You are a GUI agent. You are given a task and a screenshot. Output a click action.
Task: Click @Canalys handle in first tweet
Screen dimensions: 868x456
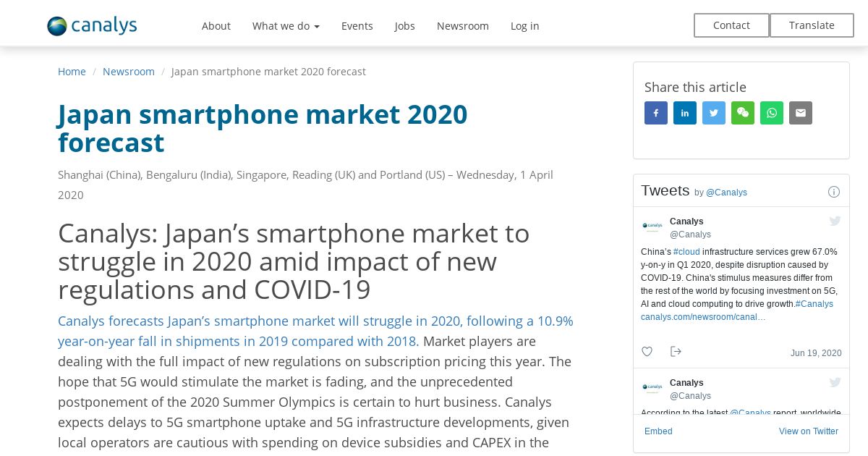coord(690,235)
